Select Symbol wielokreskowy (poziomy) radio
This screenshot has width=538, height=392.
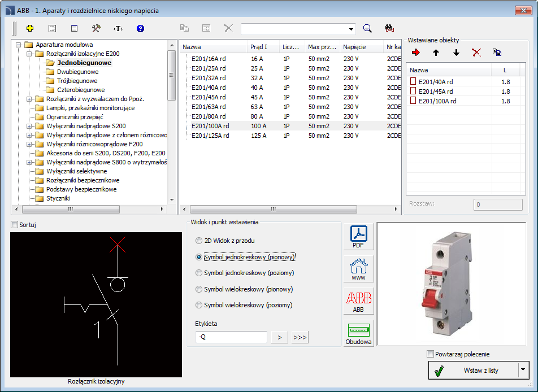[x=199, y=305]
